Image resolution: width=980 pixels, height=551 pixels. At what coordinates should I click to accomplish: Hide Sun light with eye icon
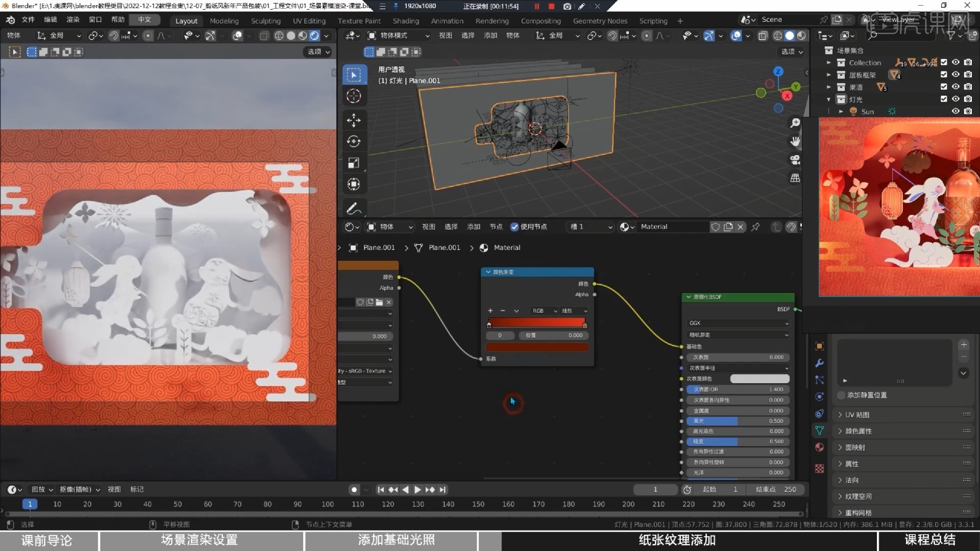click(955, 111)
